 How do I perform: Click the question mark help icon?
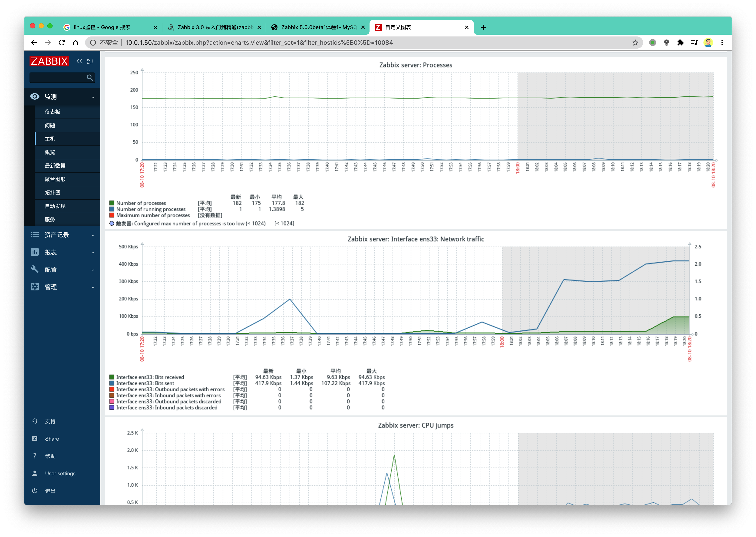pos(35,456)
